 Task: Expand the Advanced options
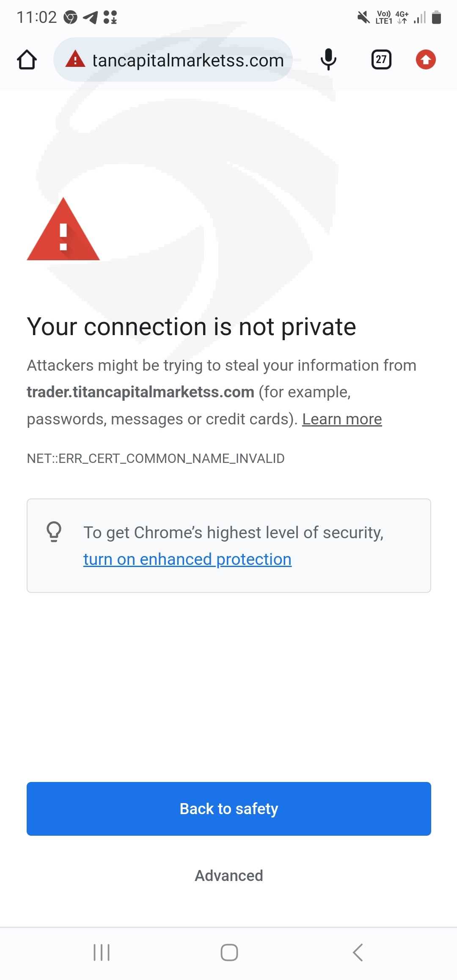[229, 875]
